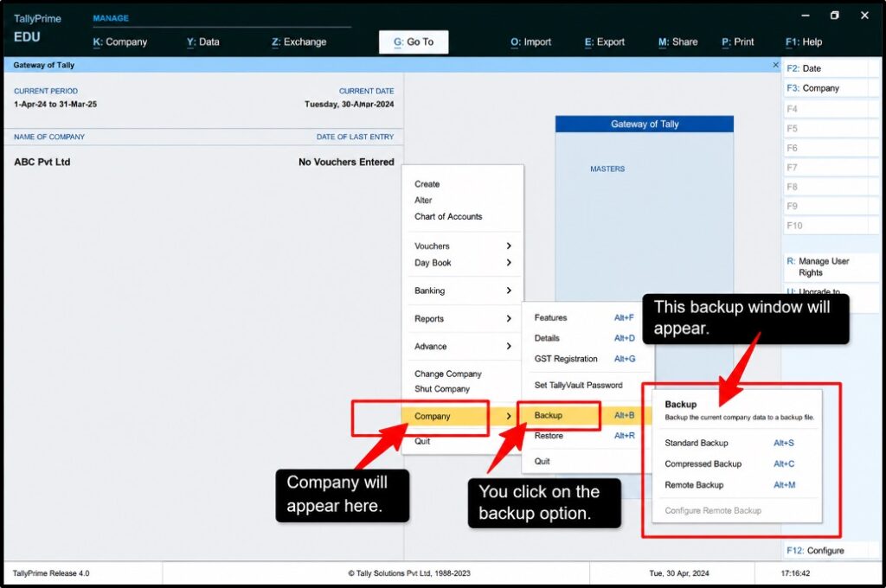
Task: Click MASTERS heading in Gateway panel
Action: click(x=607, y=169)
